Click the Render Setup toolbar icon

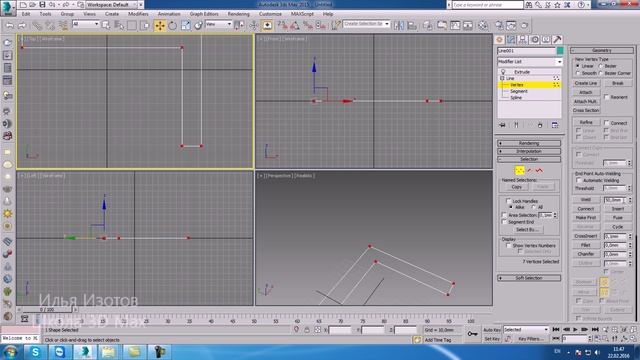499,25
